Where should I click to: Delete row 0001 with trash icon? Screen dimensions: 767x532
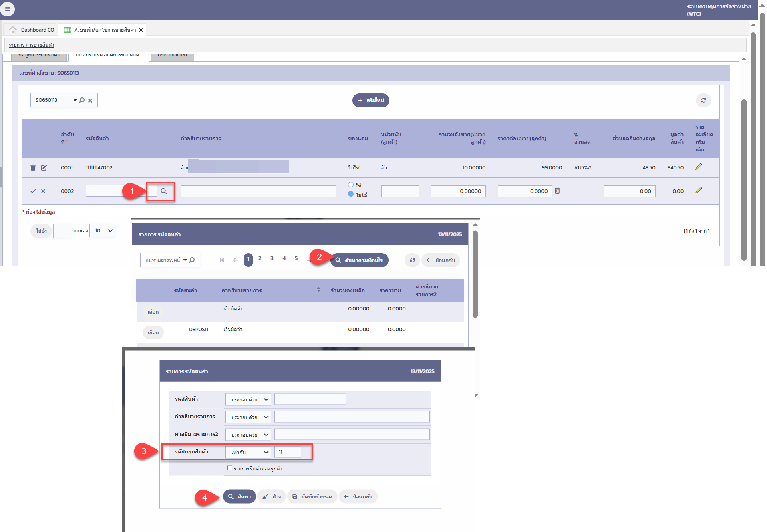(33, 168)
